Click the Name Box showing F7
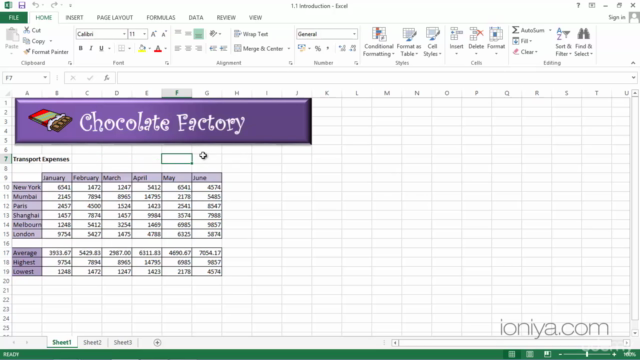Image resolution: width=640 pixels, height=360 pixels. (26, 78)
